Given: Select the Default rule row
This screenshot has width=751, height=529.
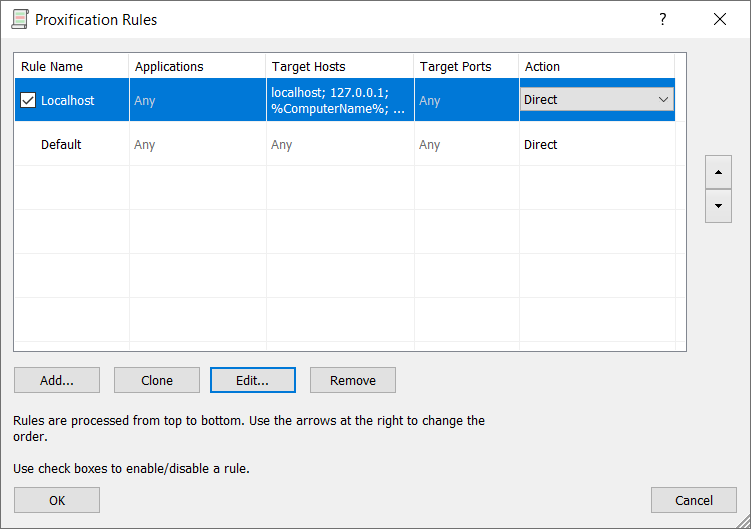Looking at the screenshot, I should (61, 145).
